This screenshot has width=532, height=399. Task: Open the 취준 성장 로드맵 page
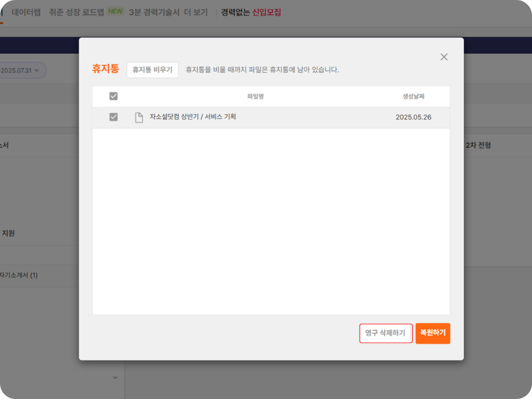(x=76, y=11)
